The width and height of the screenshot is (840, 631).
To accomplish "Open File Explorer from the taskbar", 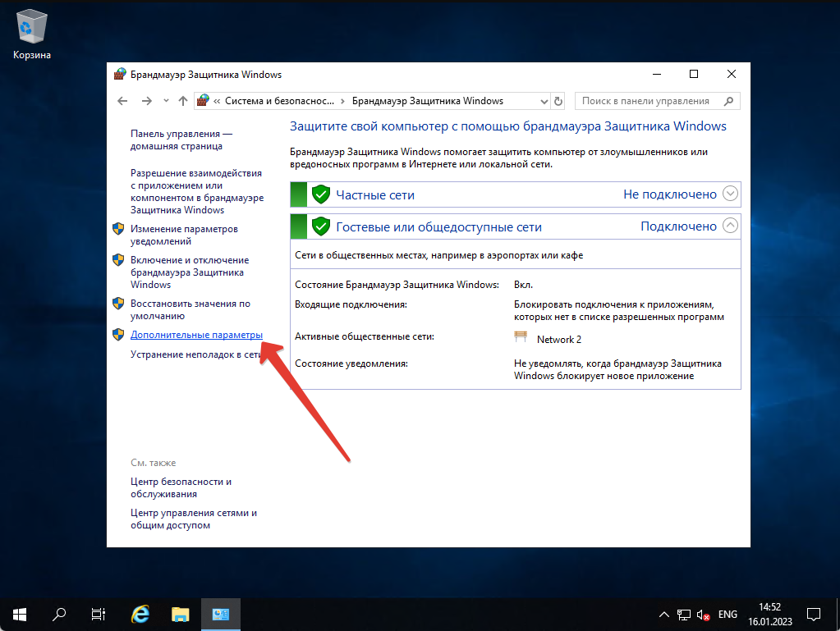I will point(181,615).
